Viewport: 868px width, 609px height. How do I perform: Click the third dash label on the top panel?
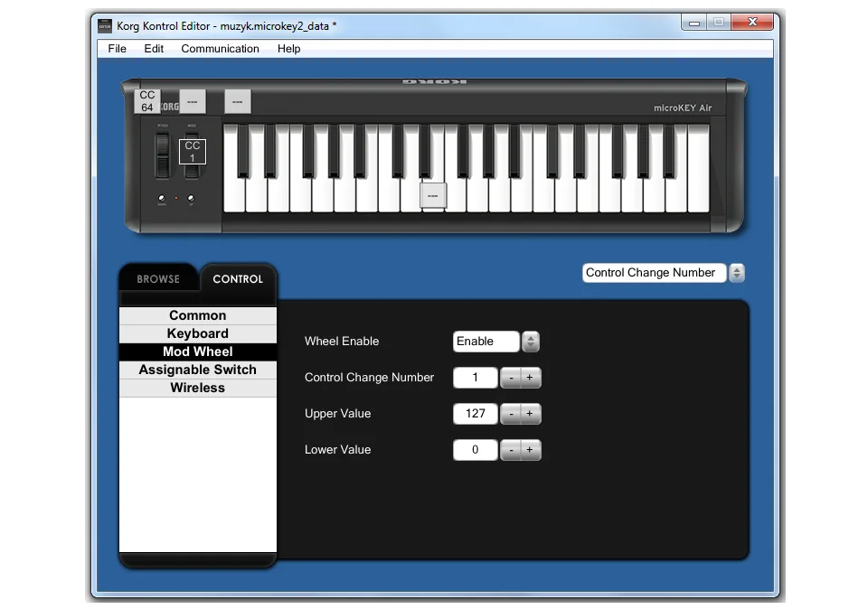[x=238, y=102]
